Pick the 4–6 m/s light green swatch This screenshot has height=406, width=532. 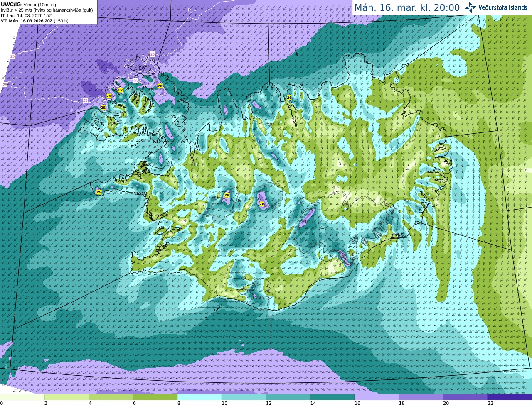click(x=111, y=397)
